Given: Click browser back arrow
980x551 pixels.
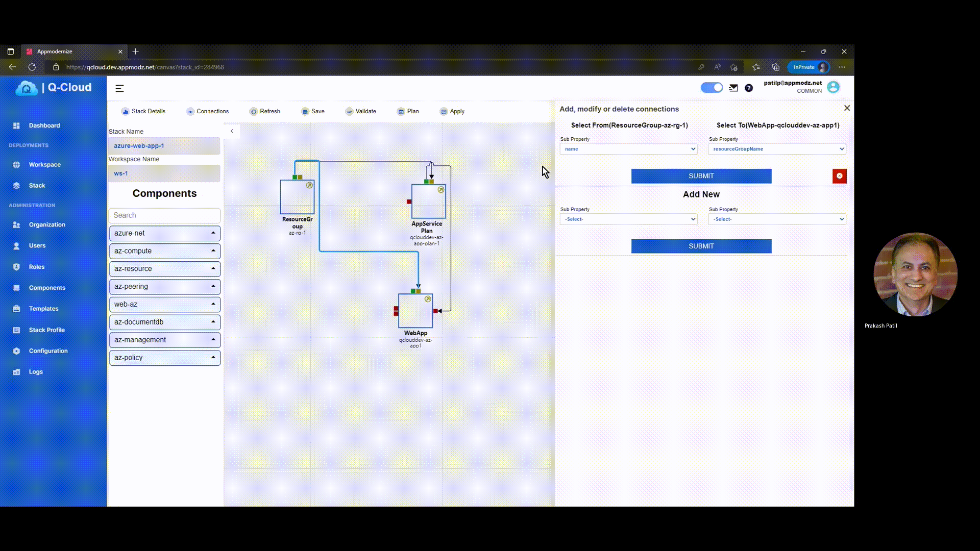Looking at the screenshot, I should [x=12, y=67].
